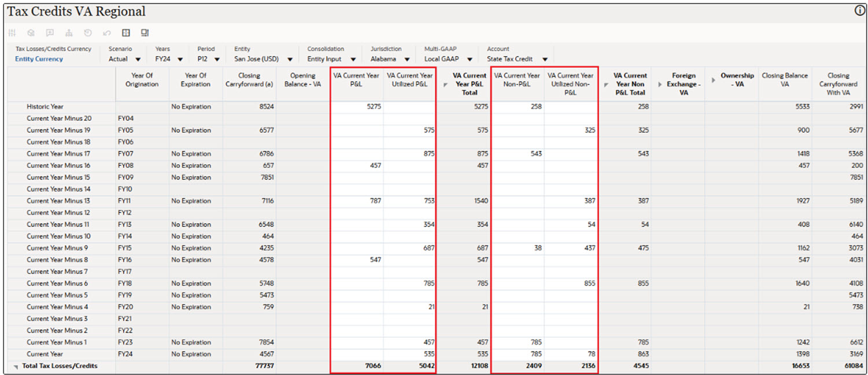The width and height of the screenshot is (868, 375).
Task: Collapse the Total Tax Losses/Credits row
Action: (x=16, y=366)
